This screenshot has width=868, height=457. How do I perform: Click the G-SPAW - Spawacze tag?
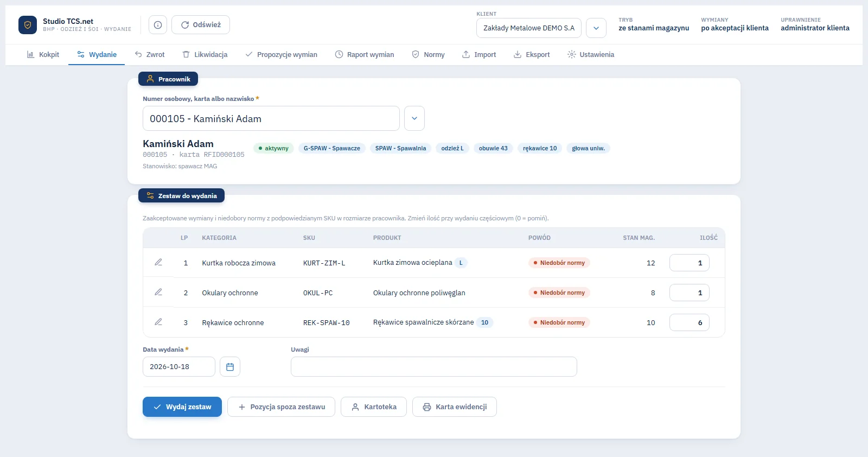tap(332, 148)
